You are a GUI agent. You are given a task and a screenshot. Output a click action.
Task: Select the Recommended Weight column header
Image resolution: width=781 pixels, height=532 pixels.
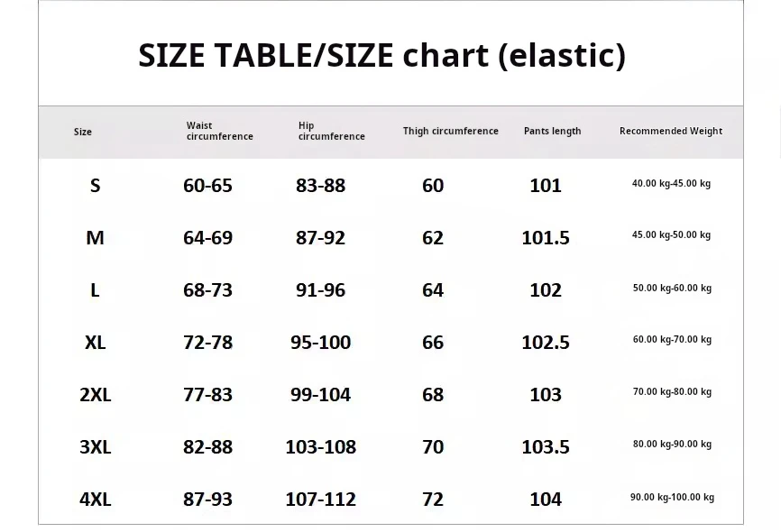(670, 132)
